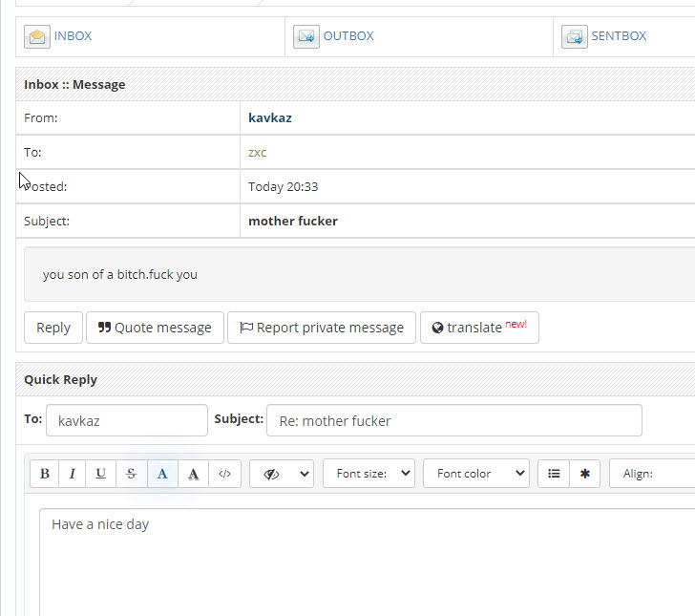Apply italic formatting to reply text

pyautogui.click(x=73, y=474)
